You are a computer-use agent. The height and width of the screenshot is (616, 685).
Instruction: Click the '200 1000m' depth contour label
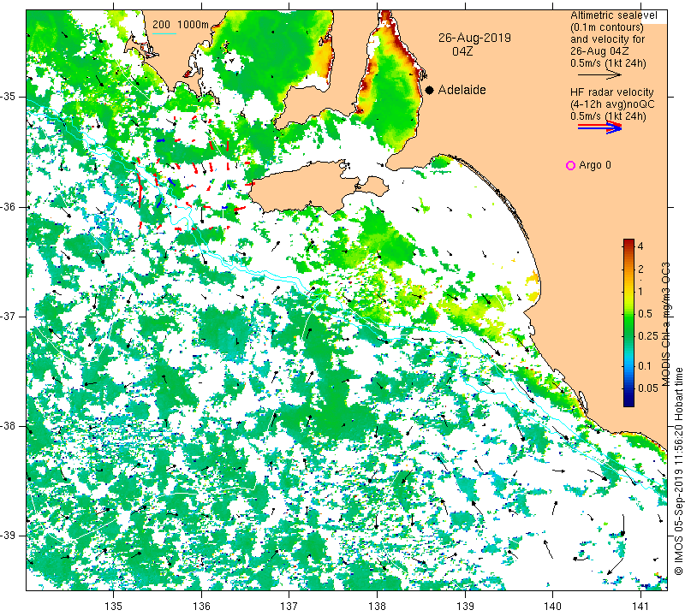(x=181, y=25)
